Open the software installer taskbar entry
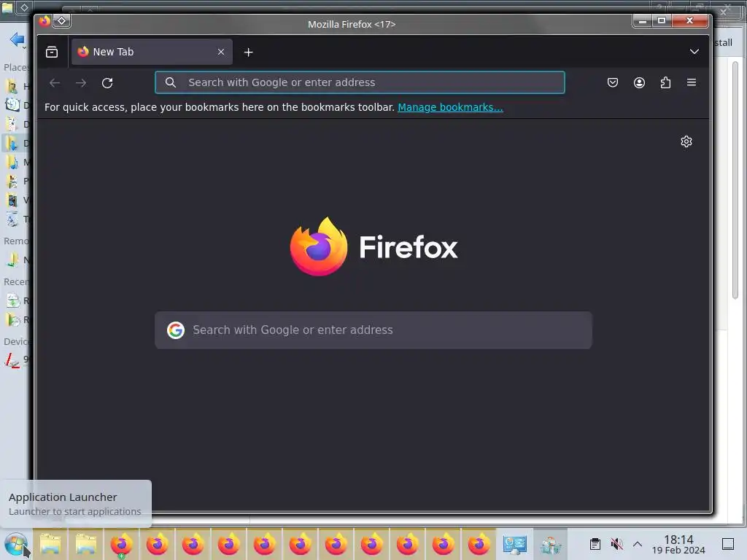The width and height of the screenshot is (747, 560). tap(550, 544)
